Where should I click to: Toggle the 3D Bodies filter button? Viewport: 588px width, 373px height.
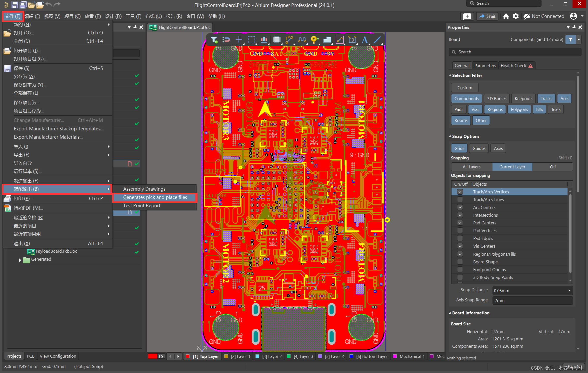[497, 99]
